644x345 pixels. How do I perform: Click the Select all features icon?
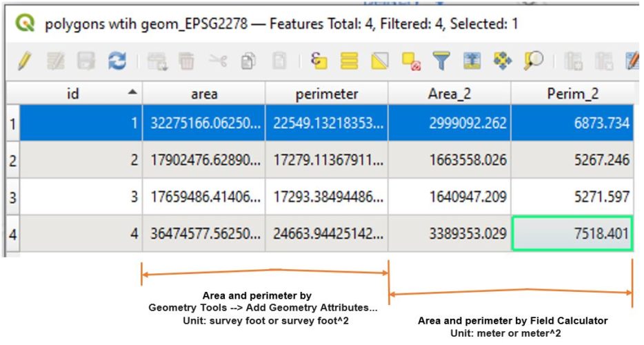click(350, 62)
